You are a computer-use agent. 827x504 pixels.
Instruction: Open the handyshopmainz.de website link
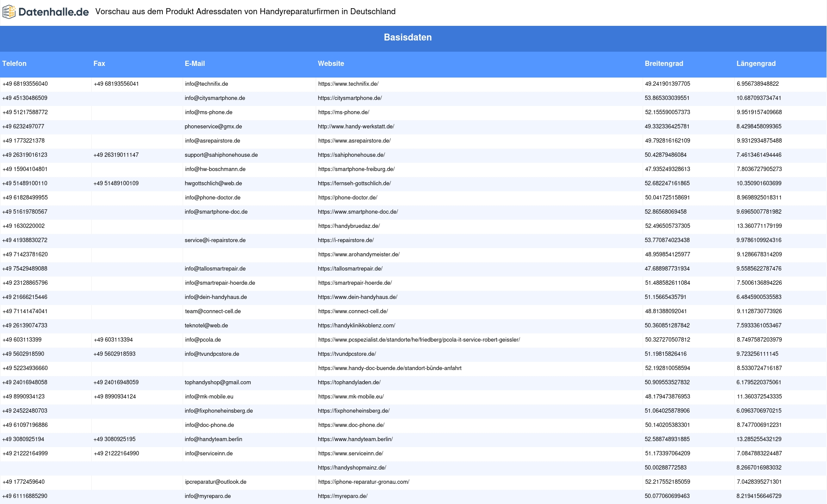coord(352,468)
